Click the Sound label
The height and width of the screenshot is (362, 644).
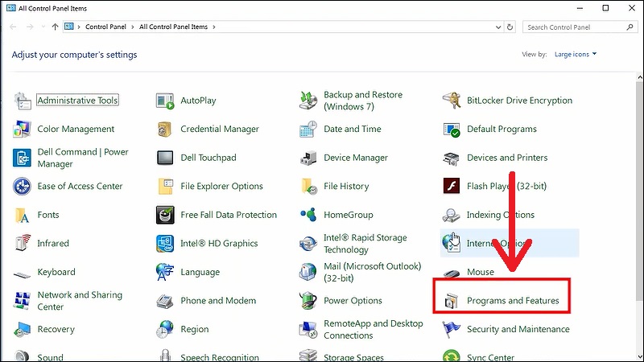[50, 357]
